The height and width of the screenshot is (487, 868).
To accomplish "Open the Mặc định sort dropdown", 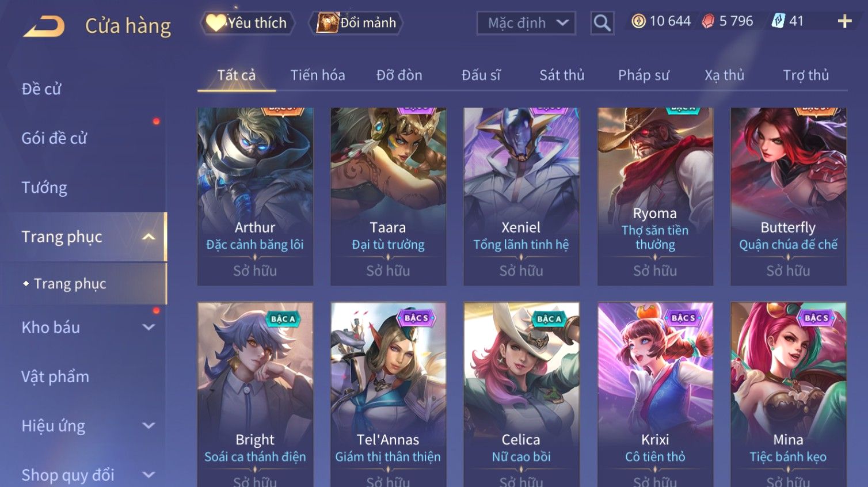I will click(526, 23).
